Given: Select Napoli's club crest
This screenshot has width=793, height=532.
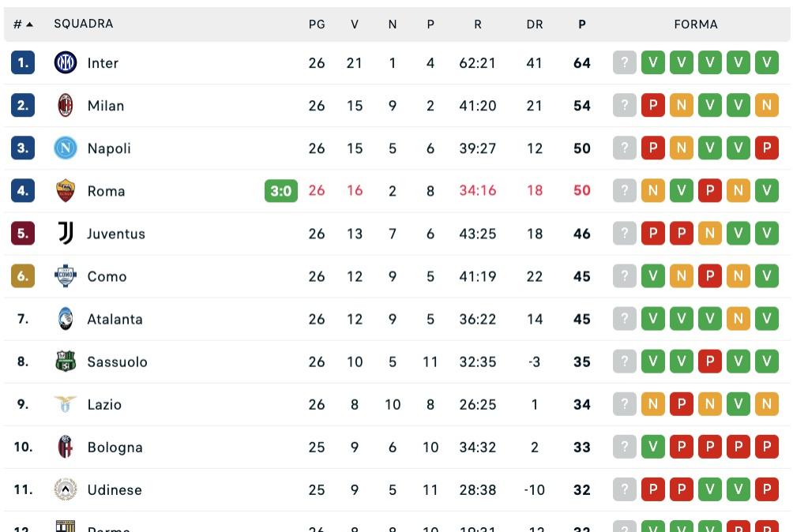Looking at the screenshot, I should 66,148.
